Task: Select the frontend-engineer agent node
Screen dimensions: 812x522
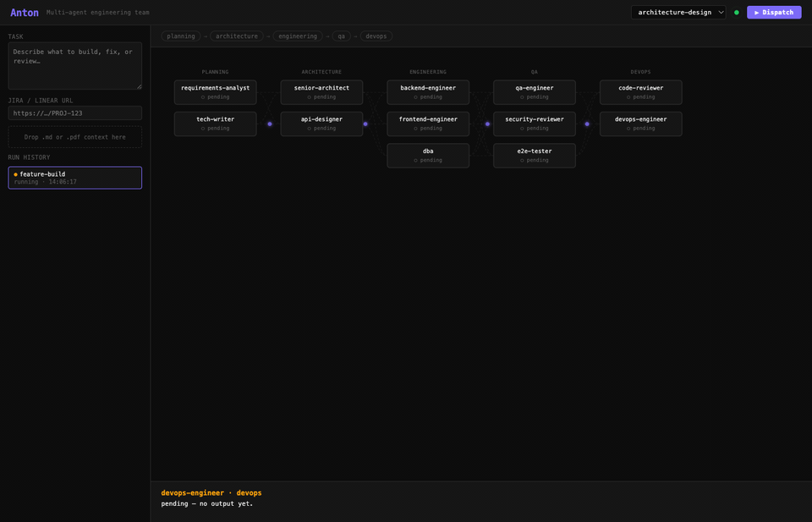Action: (428, 124)
